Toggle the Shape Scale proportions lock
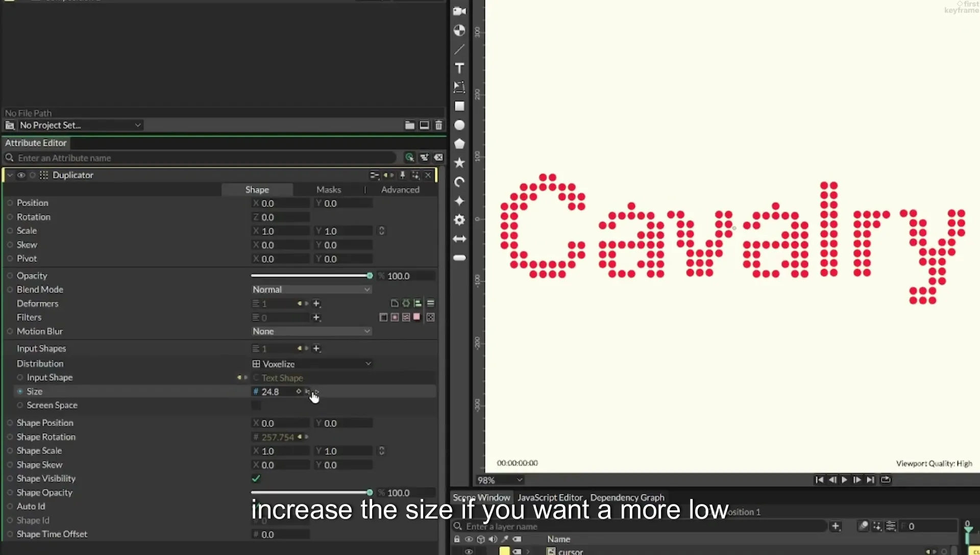 pyautogui.click(x=381, y=451)
